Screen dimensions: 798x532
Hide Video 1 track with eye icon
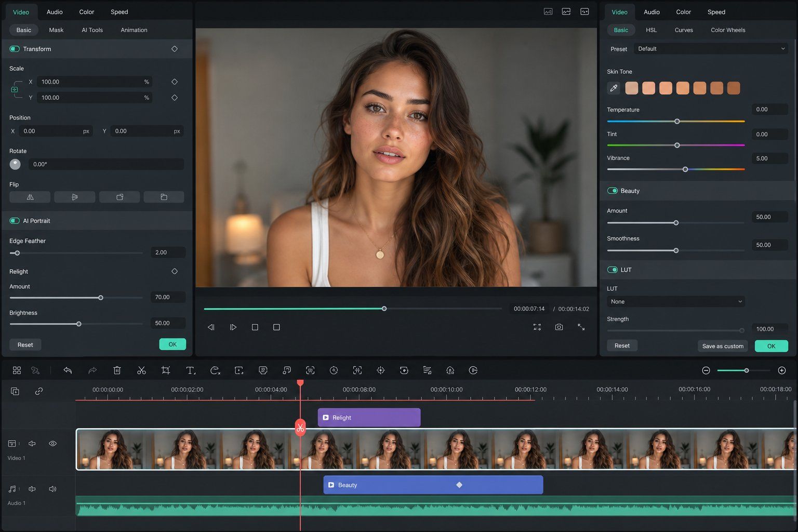pos(52,444)
